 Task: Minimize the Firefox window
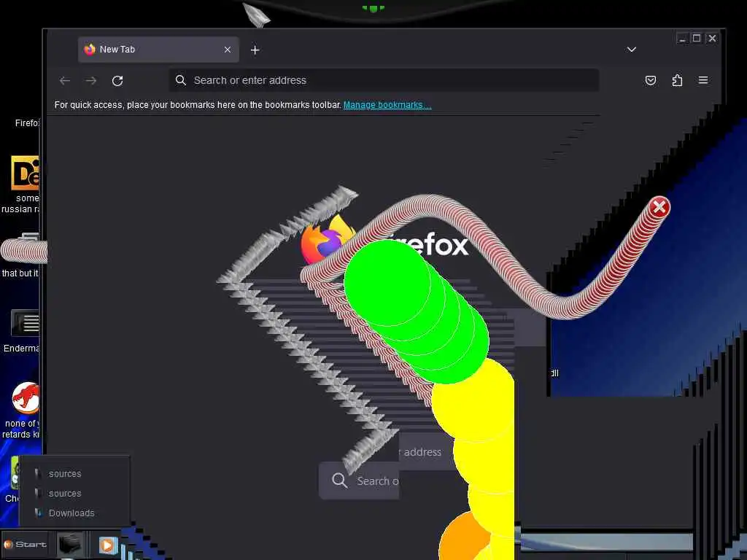682,39
